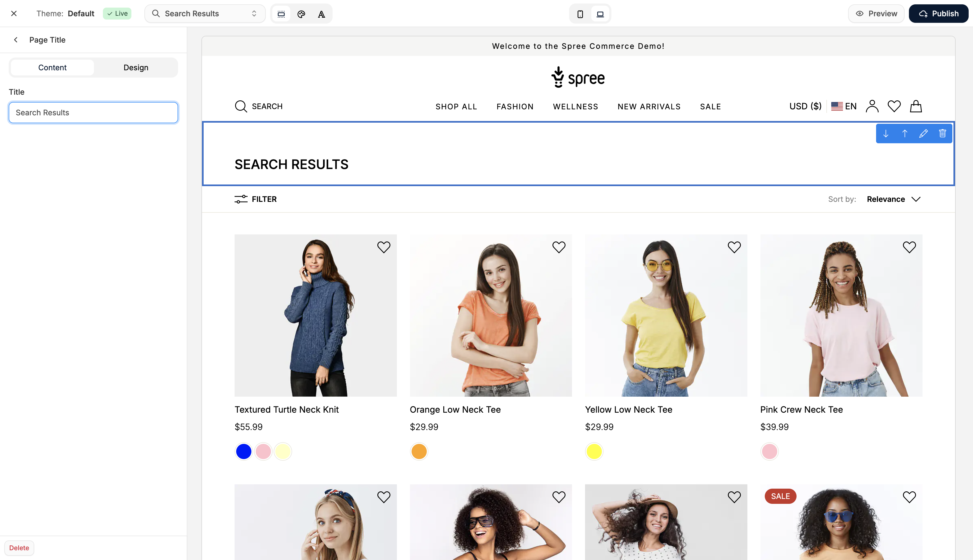The width and height of the screenshot is (973, 560).
Task: Open the typography settings icon
Action: (321, 14)
